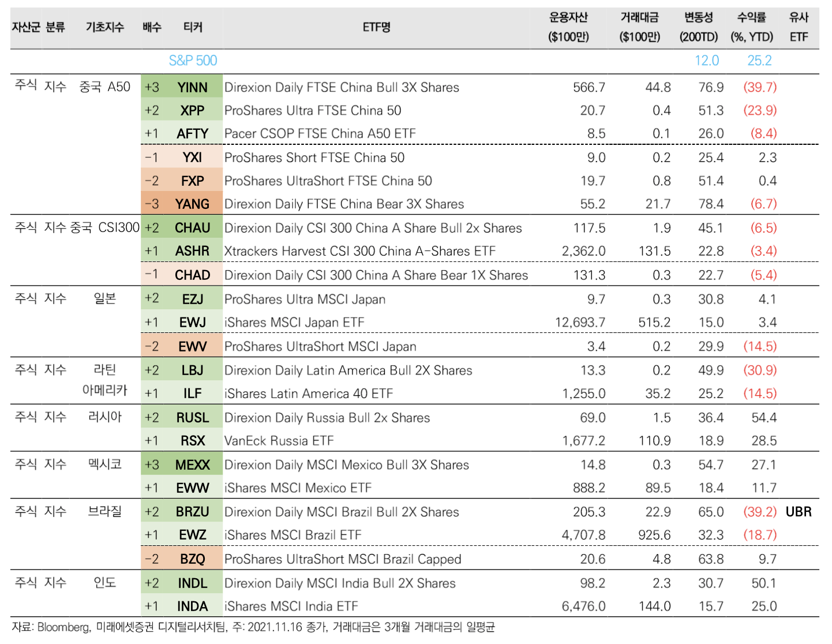Click the 운용자산 column header

tap(568, 27)
